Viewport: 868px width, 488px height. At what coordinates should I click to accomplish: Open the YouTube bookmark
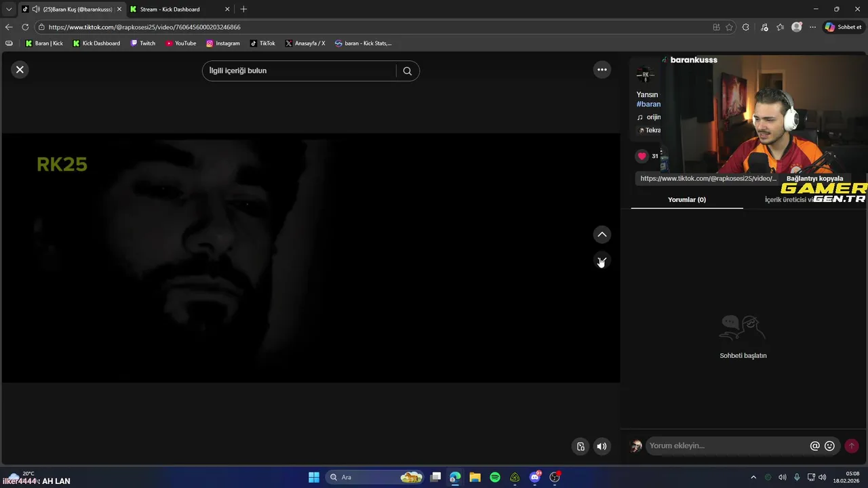181,43
